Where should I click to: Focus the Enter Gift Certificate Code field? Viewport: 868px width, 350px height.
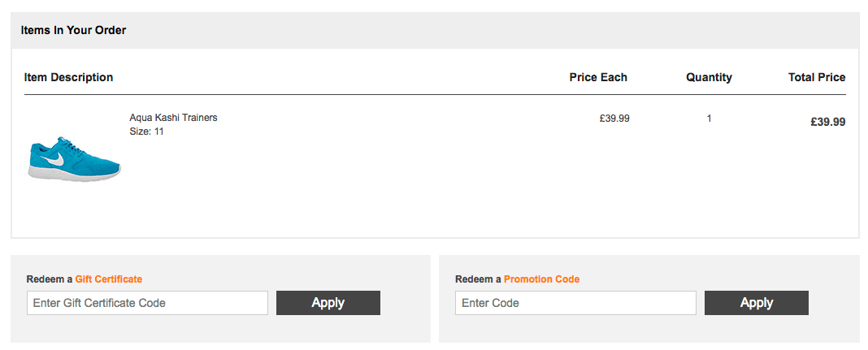[x=147, y=303]
